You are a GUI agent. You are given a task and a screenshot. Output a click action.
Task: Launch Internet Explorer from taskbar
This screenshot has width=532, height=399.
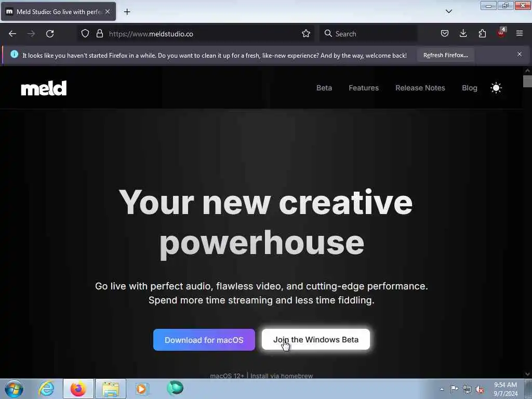coord(46,389)
